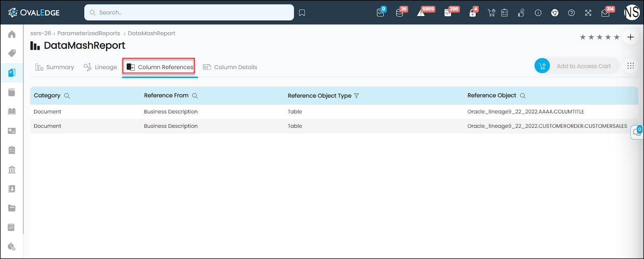Select the Column References tab
Viewport: 644px width, 259px height.
tap(160, 67)
